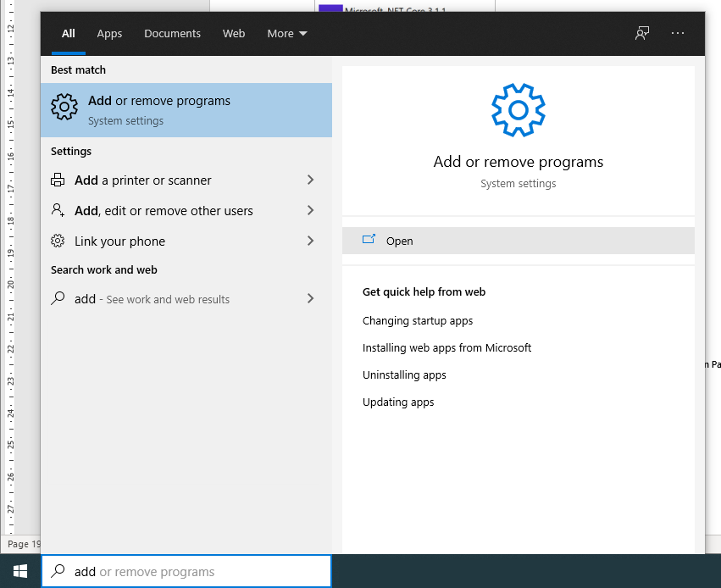Open Link your phone setting
The height and width of the screenshot is (588, 721).
186,241
